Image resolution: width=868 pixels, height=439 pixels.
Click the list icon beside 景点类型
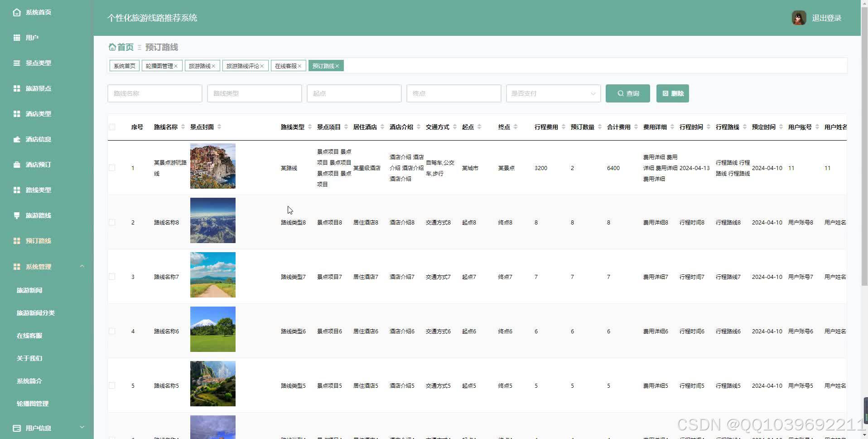point(17,63)
